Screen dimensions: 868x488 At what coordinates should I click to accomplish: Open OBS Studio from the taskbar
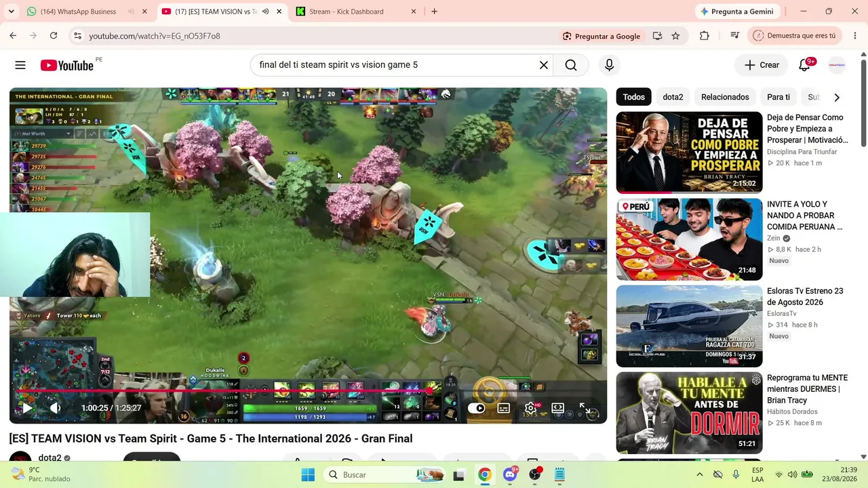click(535, 474)
